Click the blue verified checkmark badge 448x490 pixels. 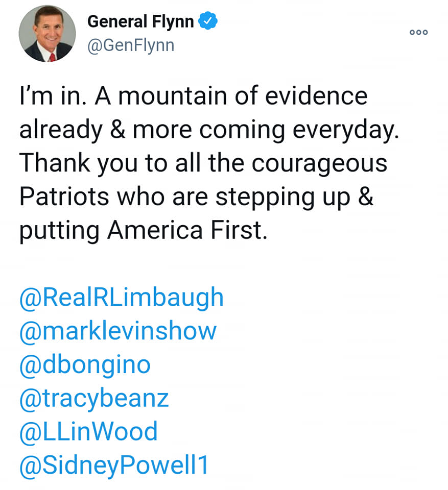pyautogui.click(x=208, y=21)
